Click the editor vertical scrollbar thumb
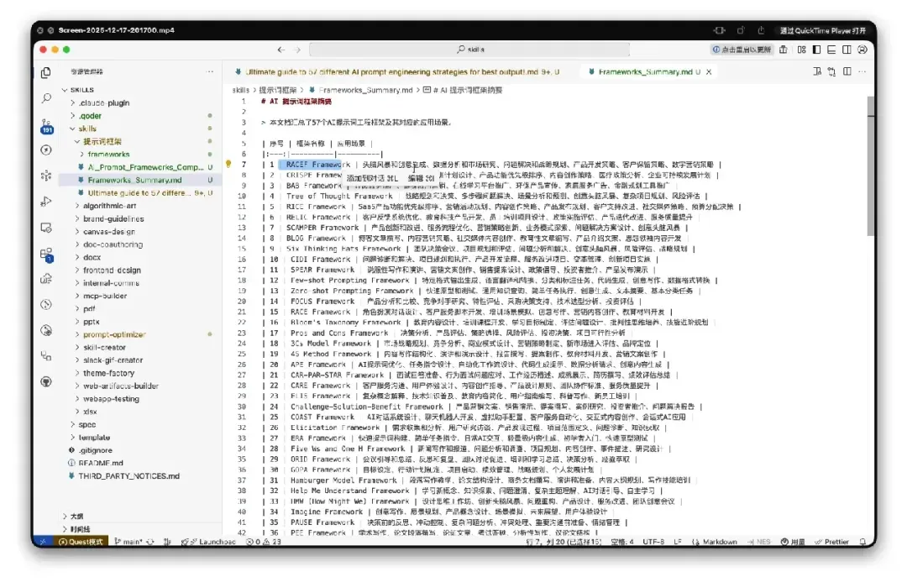The image size is (907, 588). 871,165
